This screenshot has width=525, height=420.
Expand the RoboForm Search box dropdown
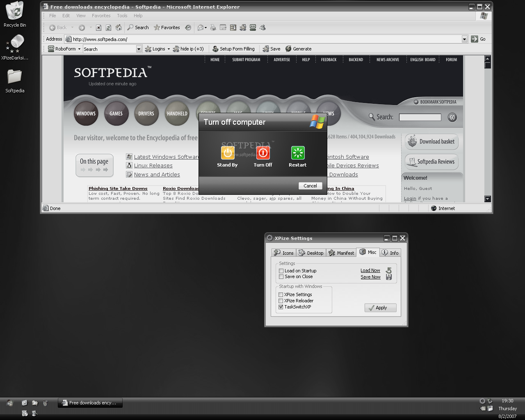tap(139, 49)
